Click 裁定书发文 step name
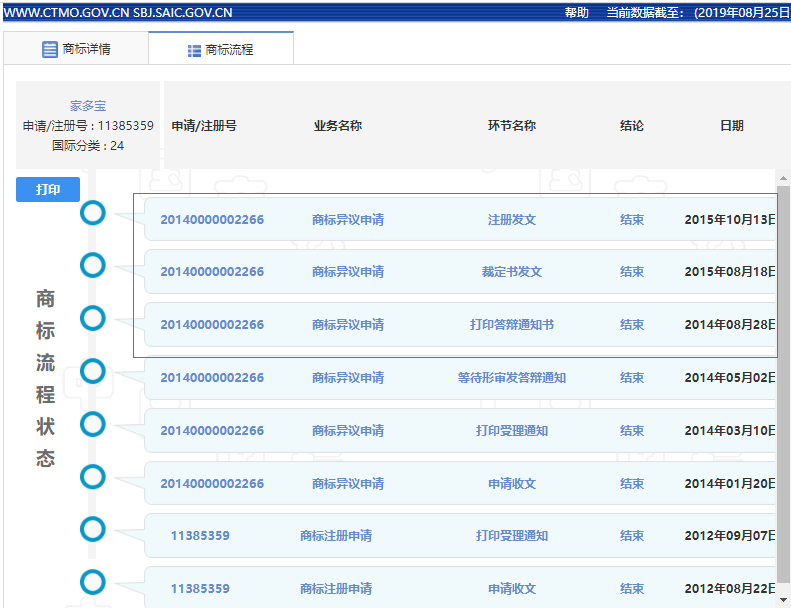 pos(512,271)
